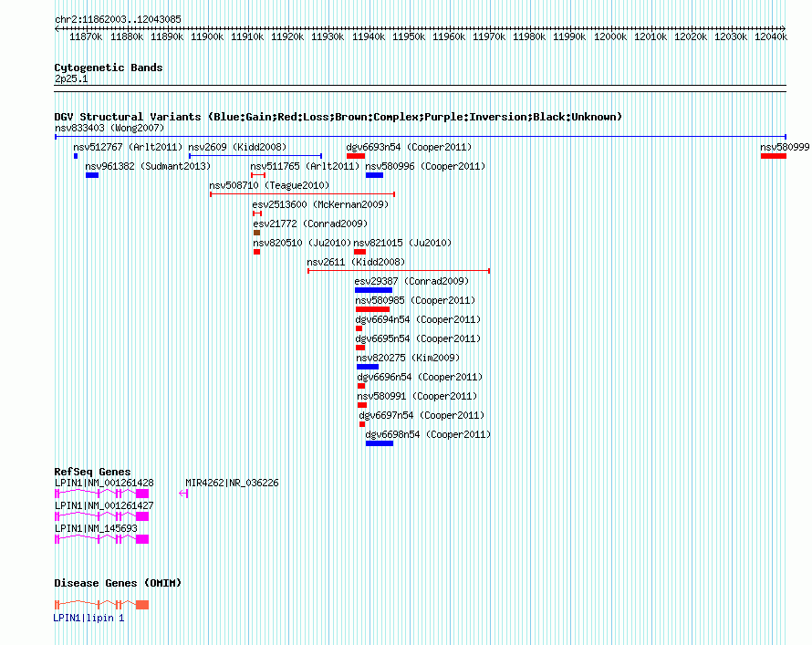812x645 pixels.
Task: Select the blue gain bar under nsv512767 (Arlt2011)
Action: coord(76,156)
